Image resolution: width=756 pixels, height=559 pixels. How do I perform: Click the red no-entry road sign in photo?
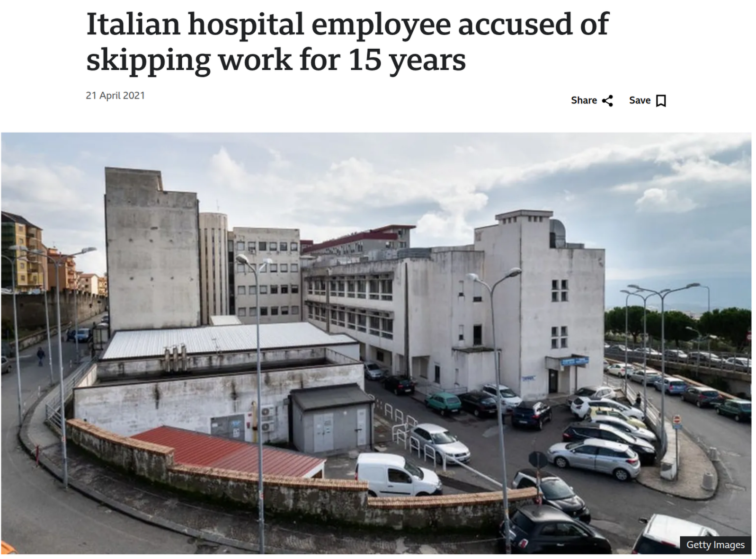click(x=676, y=420)
